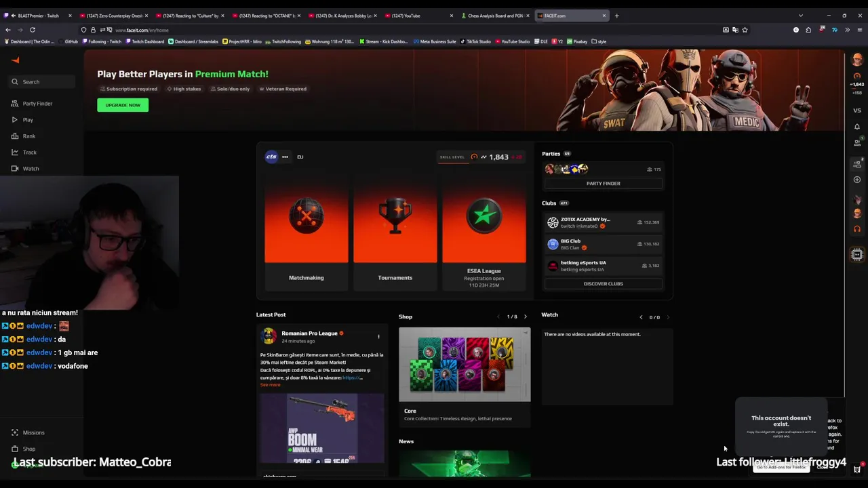Screen dimensions: 868x488
Task: Open notifications bell in right sidebar
Action: pos(857,127)
